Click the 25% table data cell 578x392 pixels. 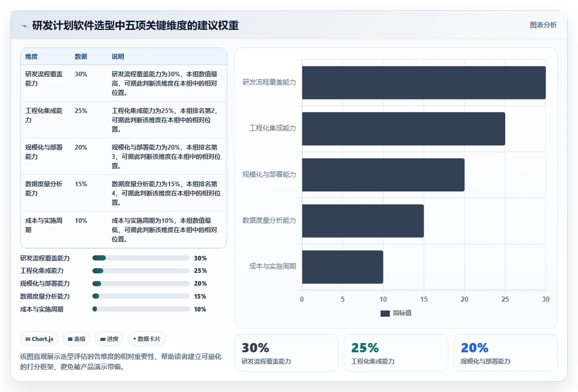(81, 110)
